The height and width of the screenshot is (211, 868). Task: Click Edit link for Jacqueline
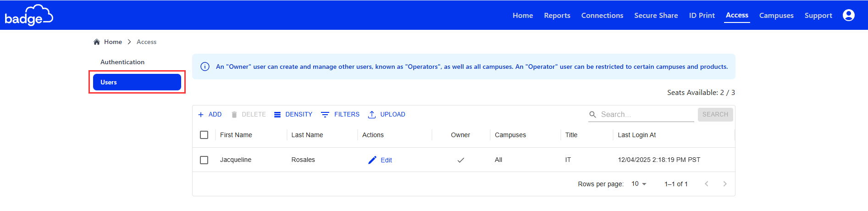tap(386, 160)
